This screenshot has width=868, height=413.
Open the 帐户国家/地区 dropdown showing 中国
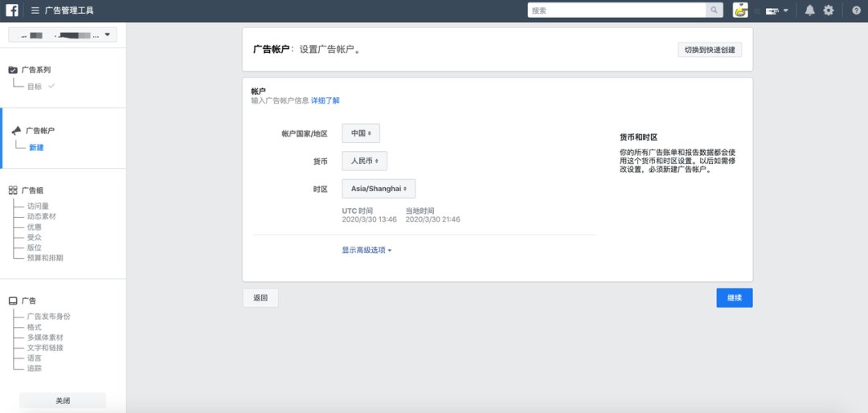[x=361, y=133]
